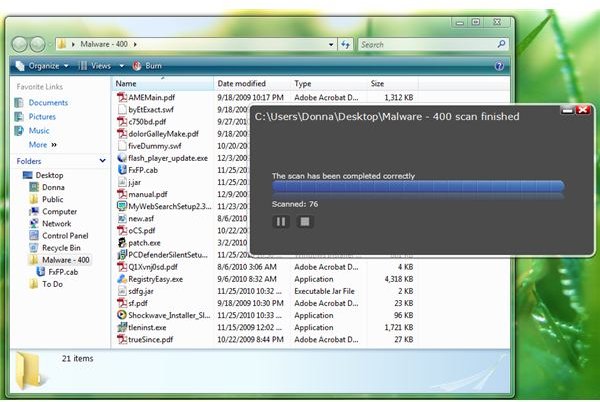Sort files by Name column
This screenshot has width=600, height=402.
pyautogui.click(x=163, y=83)
